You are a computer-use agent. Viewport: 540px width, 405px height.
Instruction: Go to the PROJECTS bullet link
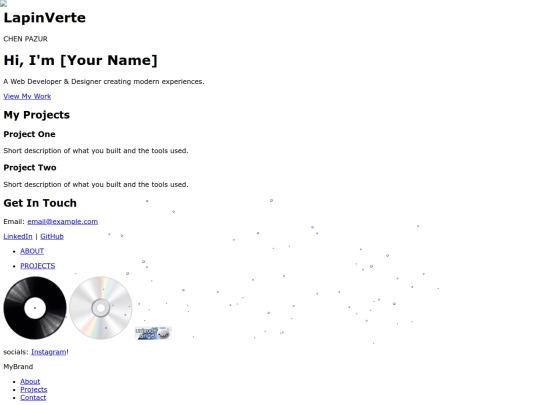pyautogui.click(x=38, y=266)
